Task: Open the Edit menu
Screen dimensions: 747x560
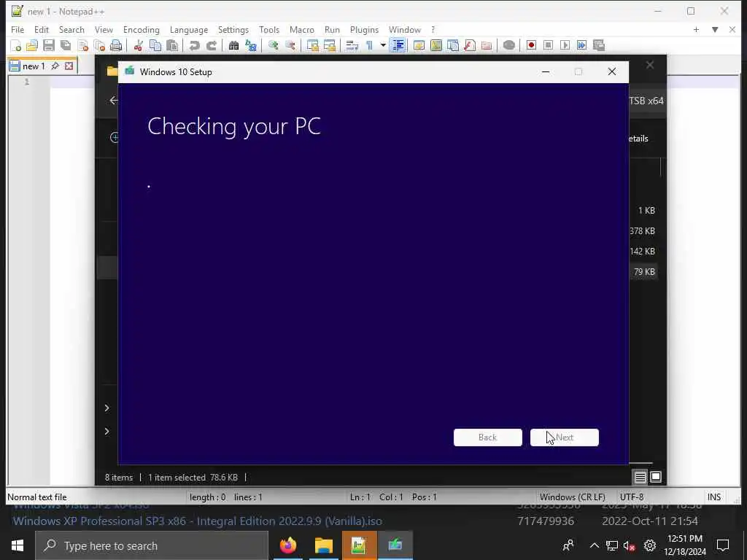Action: 42,29
